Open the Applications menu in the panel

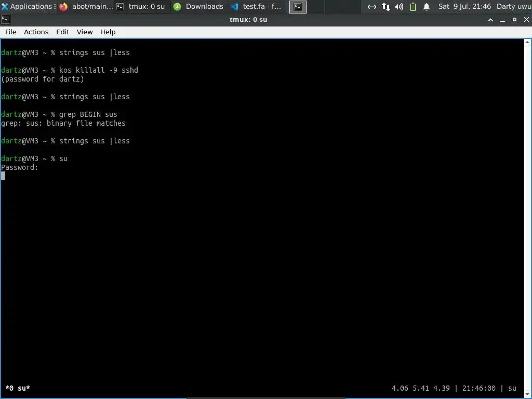pos(29,6)
